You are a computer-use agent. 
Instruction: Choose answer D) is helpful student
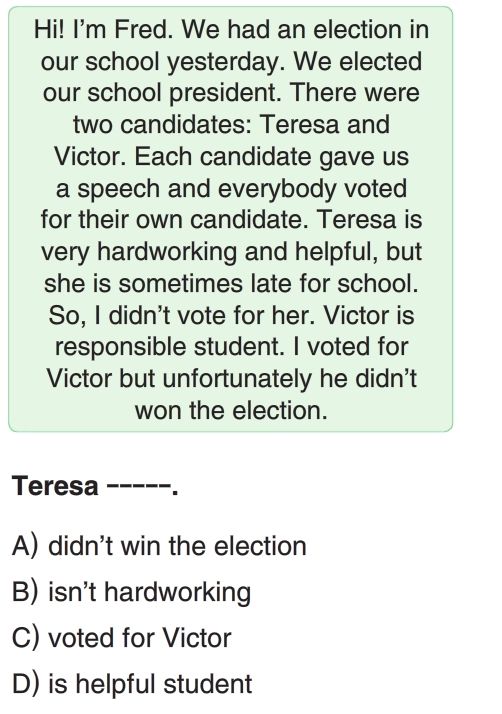click(132, 683)
